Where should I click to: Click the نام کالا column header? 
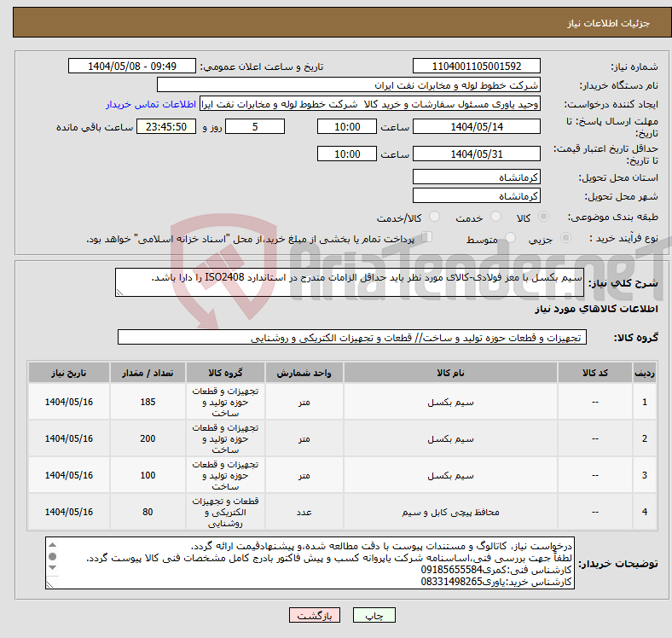click(450, 373)
